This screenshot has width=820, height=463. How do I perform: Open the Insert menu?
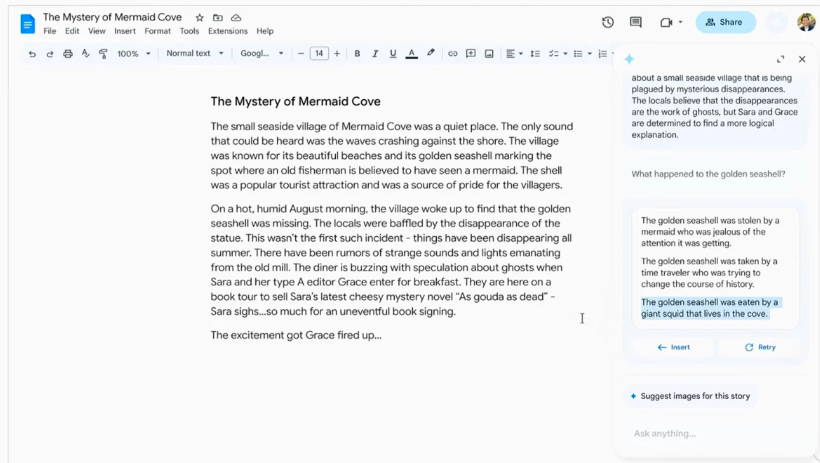coord(125,31)
